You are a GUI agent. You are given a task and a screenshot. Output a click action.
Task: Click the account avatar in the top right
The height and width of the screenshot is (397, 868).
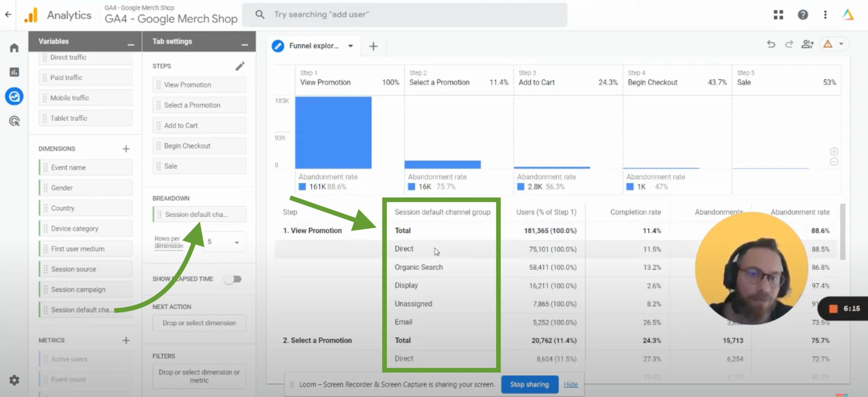[x=848, y=14]
